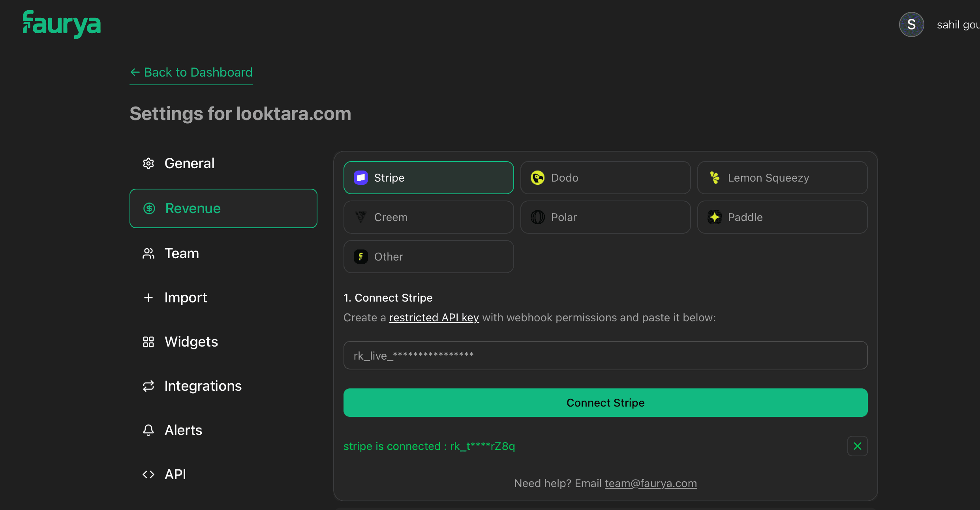Open the Alerts settings tab
Viewport: 980px width, 510px height.
click(x=223, y=430)
